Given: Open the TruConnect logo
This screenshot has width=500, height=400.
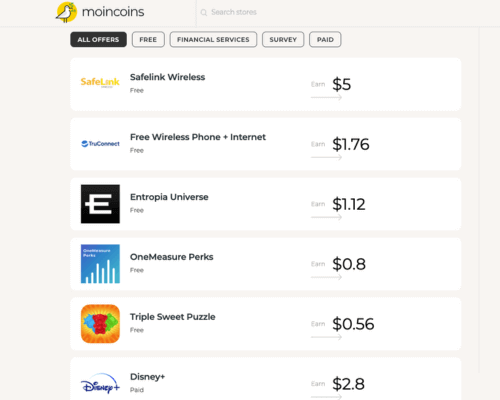Looking at the screenshot, I should pyautogui.click(x=100, y=144).
